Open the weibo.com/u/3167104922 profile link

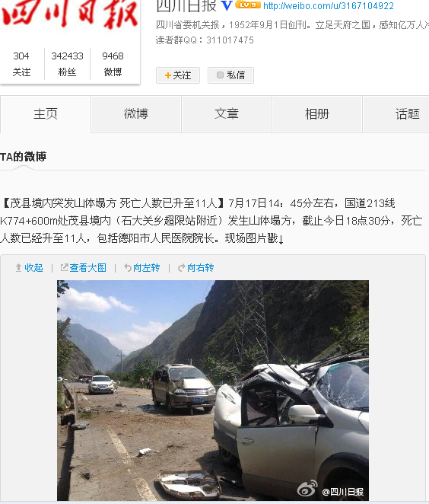pyautogui.click(x=328, y=6)
